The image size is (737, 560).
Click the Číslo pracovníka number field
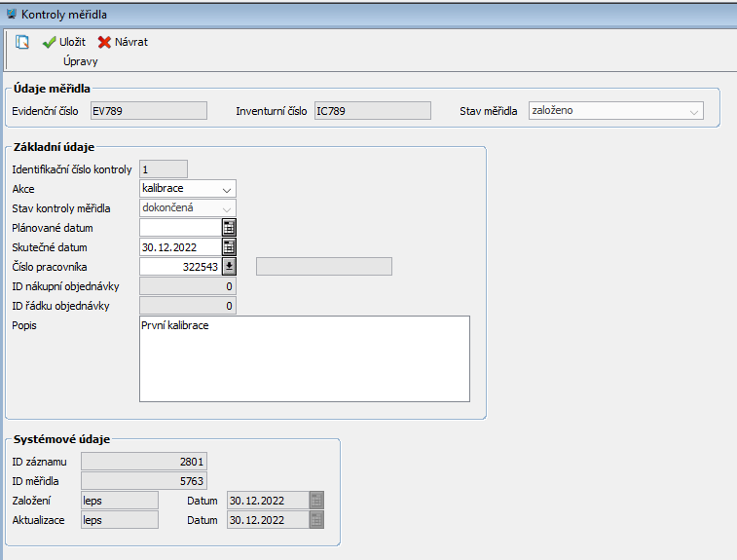point(180,267)
